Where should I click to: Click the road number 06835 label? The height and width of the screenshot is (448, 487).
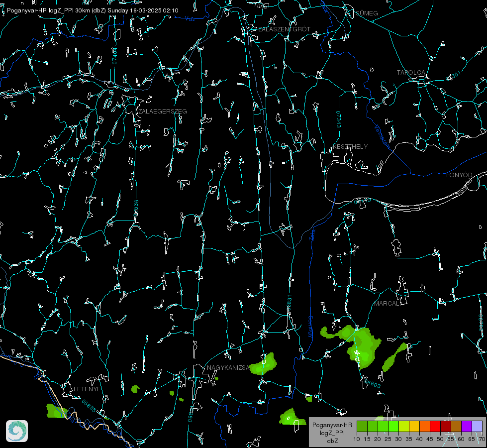(x=89, y=406)
